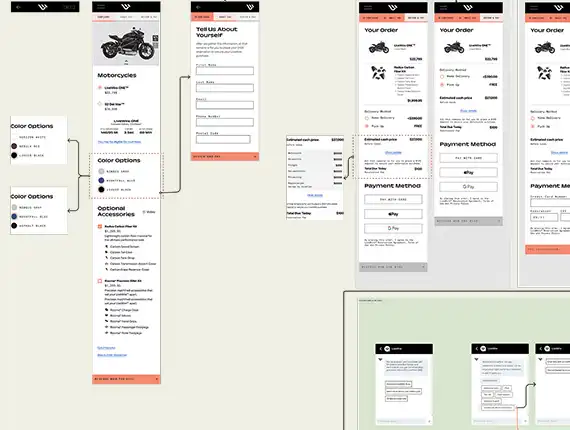Click Pay with Card on the order screen without kit
570x430 pixels.
tap(468, 158)
